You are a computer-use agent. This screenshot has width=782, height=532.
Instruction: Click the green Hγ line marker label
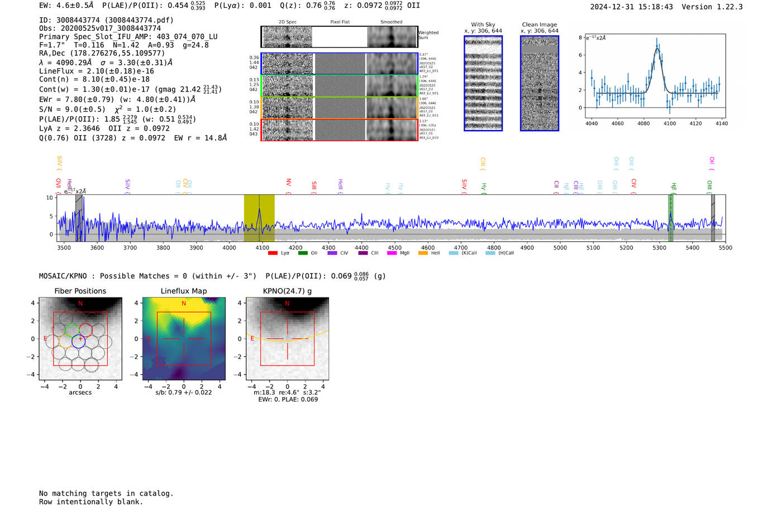484,187
